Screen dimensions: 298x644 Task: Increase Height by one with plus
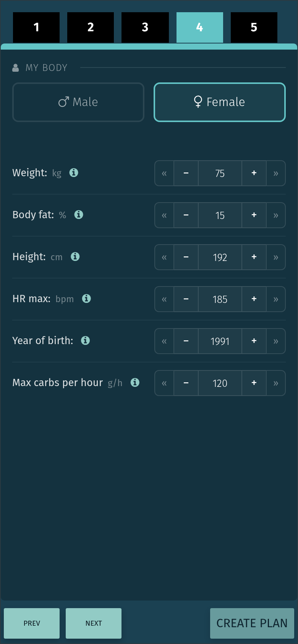tap(254, 257)
